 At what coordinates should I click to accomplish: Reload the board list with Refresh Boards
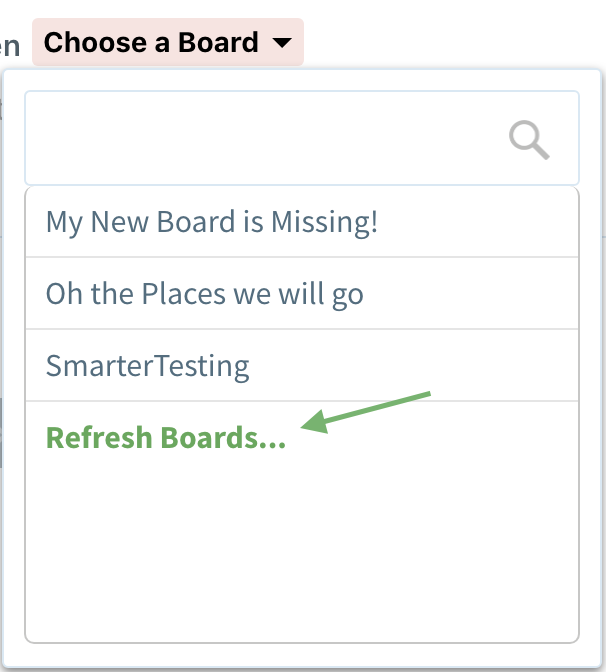166,438
